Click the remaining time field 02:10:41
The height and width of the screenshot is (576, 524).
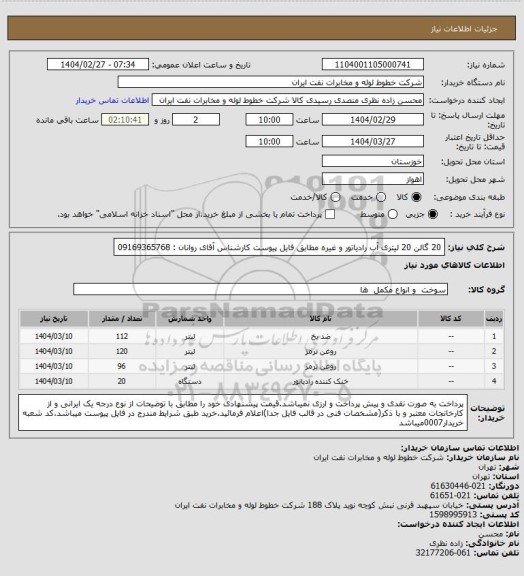click(x=125, y=120)
